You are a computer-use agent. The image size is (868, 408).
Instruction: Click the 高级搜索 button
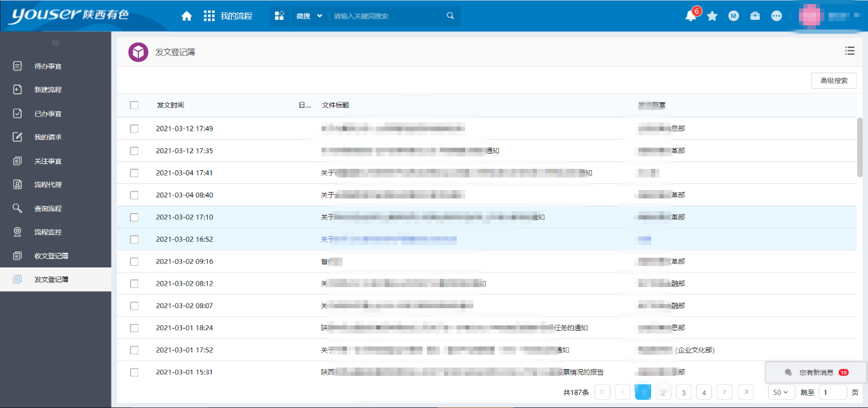click(x=834, y=81)
